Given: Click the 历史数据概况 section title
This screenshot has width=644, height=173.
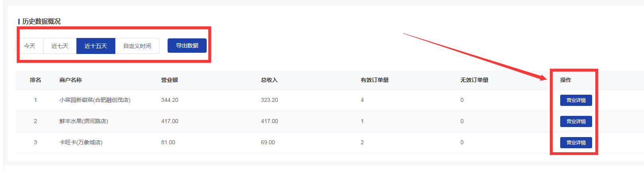Looking at the screenshot, I should click(x=41, y=21).
